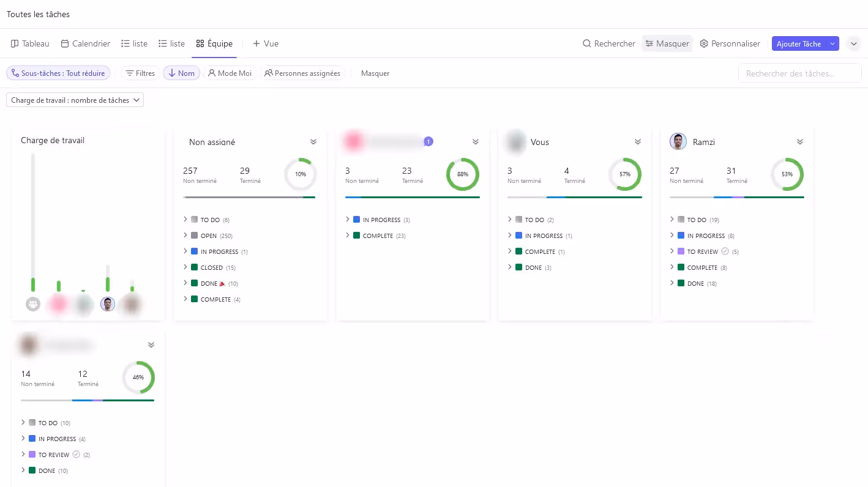The image size is (868, 487).
Task: Click the purple notification badge showing 1
Action: tap(428, 141)
